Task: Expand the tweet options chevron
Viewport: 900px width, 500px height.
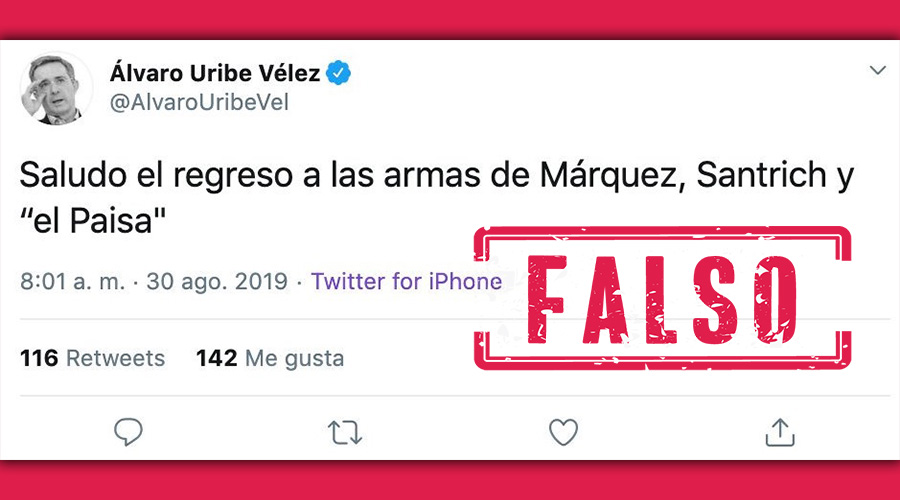Action: point(878,70)
